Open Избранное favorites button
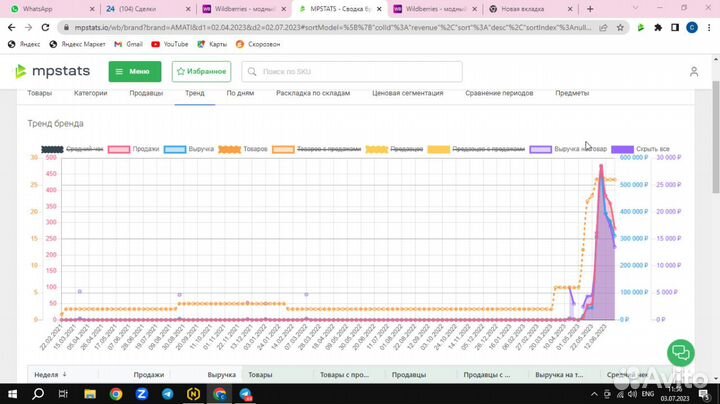Image resolution: width=720 pixels, height=404 pixels. coord(201,72)
